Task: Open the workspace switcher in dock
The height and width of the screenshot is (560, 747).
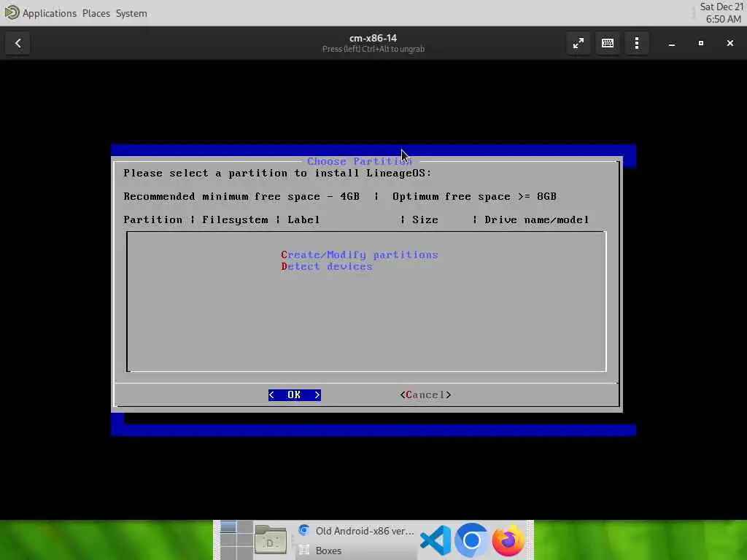Action: [236, 540]
